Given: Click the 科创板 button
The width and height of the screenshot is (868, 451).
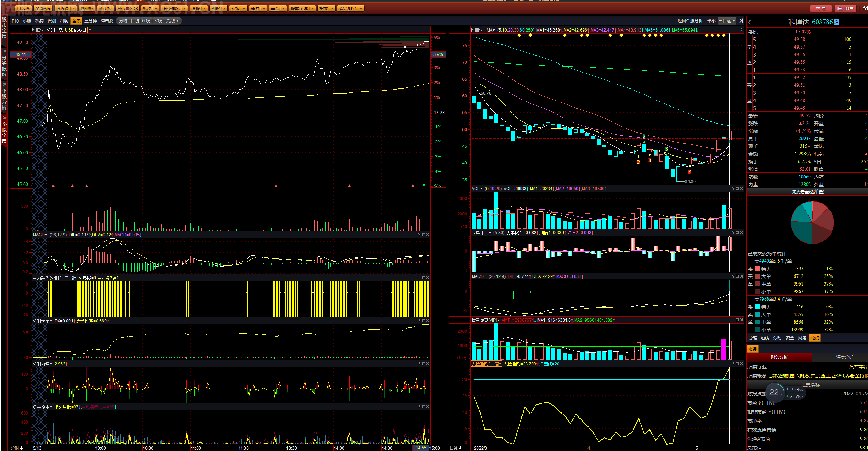Looking at the screenshot, I should 105,8.
